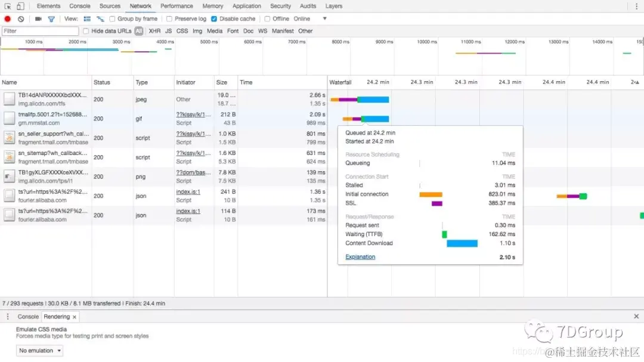Toggle the device toolbar icon
Viewport: 644px width, 362px height.
pos(20,6)
